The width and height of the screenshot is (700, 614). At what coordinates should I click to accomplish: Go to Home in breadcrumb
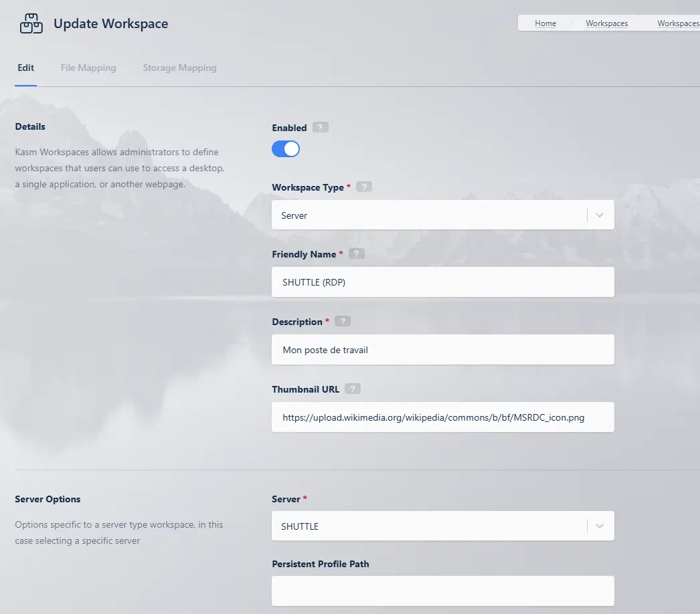[545, 23]
